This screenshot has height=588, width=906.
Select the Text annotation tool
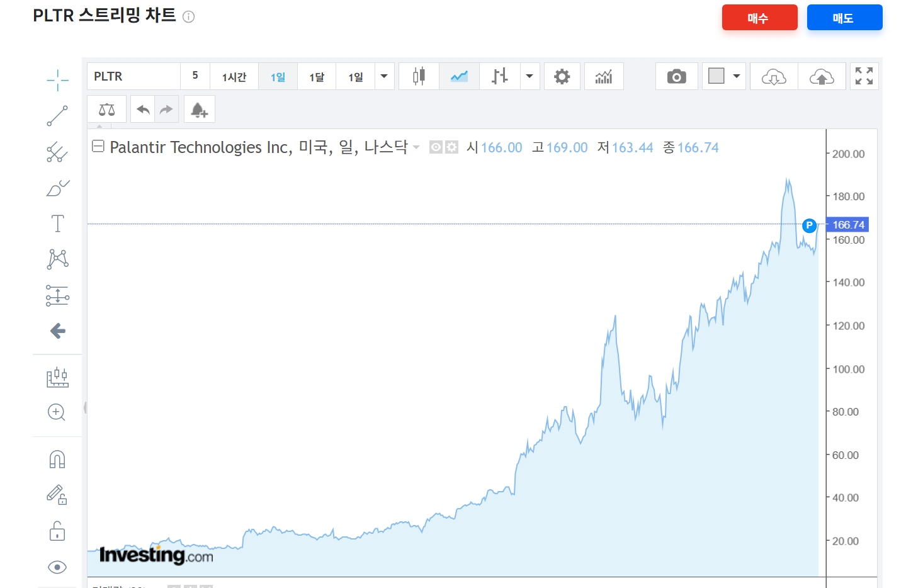point(57,223)
